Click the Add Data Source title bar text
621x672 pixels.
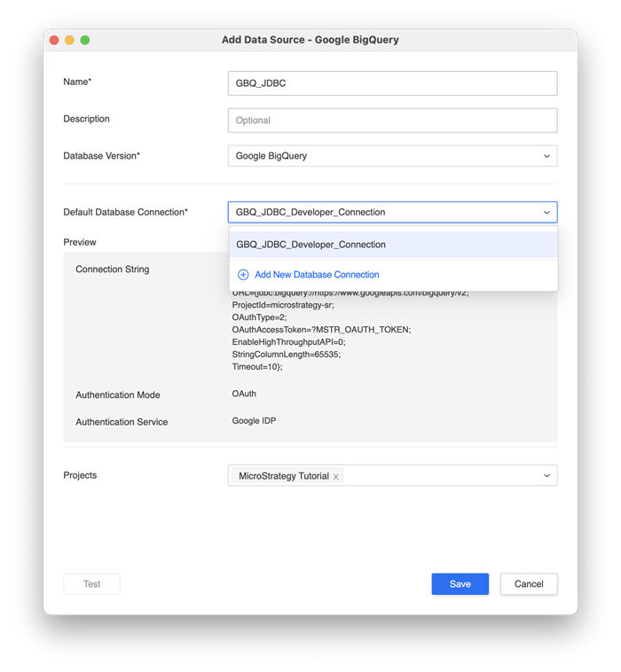(x=310, y=40)
